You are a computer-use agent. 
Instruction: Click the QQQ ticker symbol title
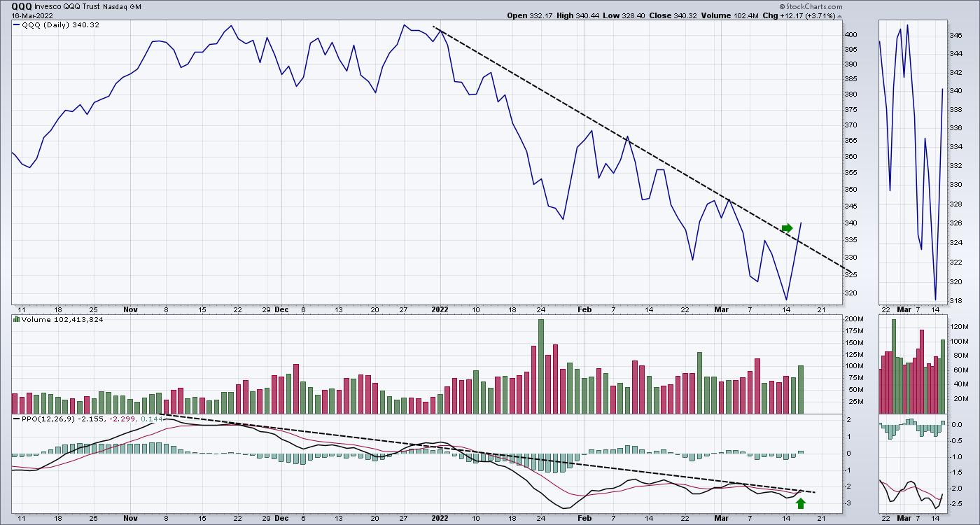coord(22,6)
